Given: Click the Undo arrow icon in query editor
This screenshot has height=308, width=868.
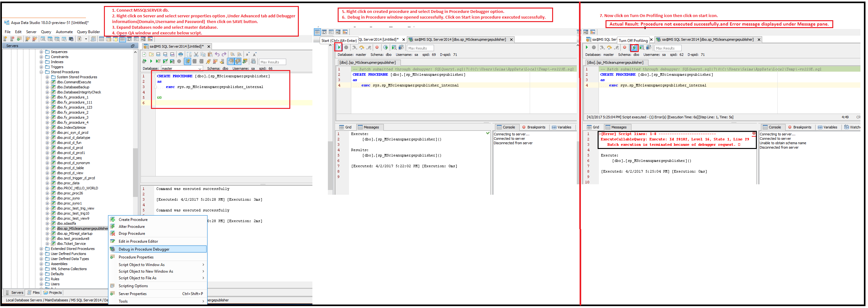Looking at the screenshot, I should tap(217, 54).
